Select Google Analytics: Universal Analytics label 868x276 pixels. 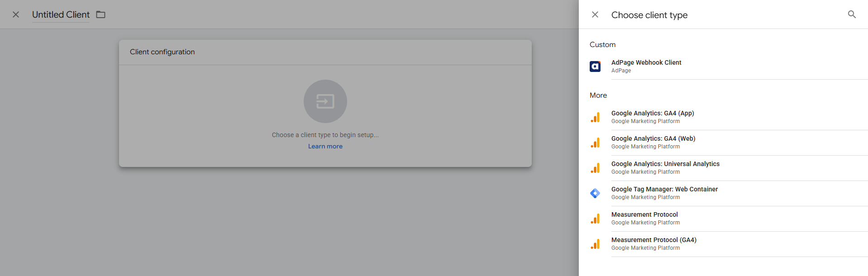pos(665,164)
